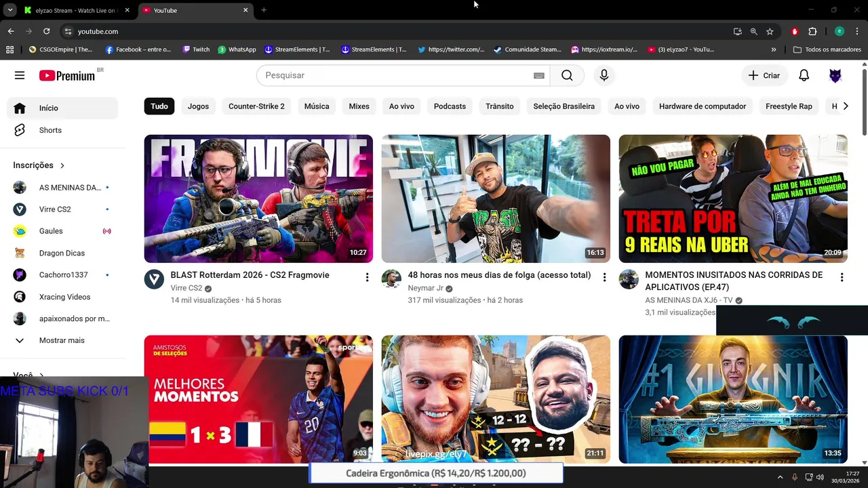Open Apps grid icon in bookmarks bar
868x488 pixels.
pos(9,49)
